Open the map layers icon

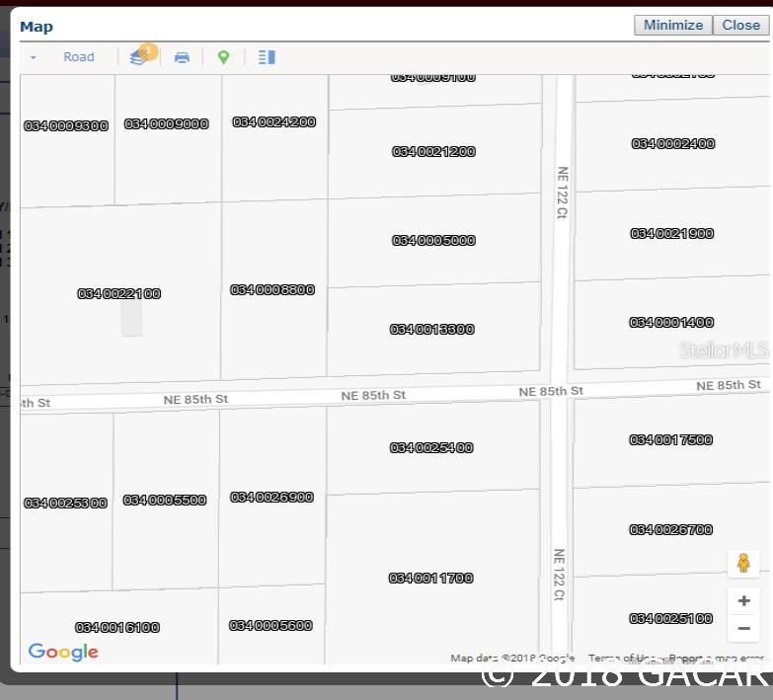[x=138, y=57]
